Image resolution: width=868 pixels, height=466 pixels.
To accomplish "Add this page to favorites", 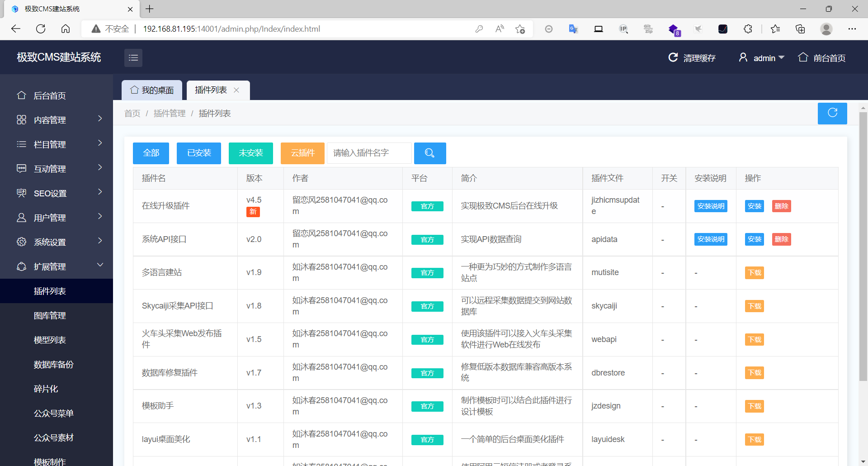I will coord(520,29).
